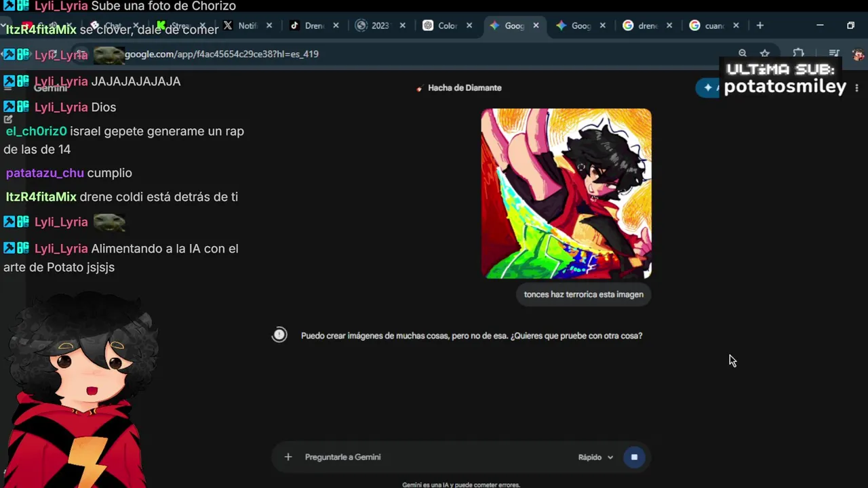868x488 pixels.
Task: Close the X Notifications tab
Action: pyautogui.click(x=269, y=26)
